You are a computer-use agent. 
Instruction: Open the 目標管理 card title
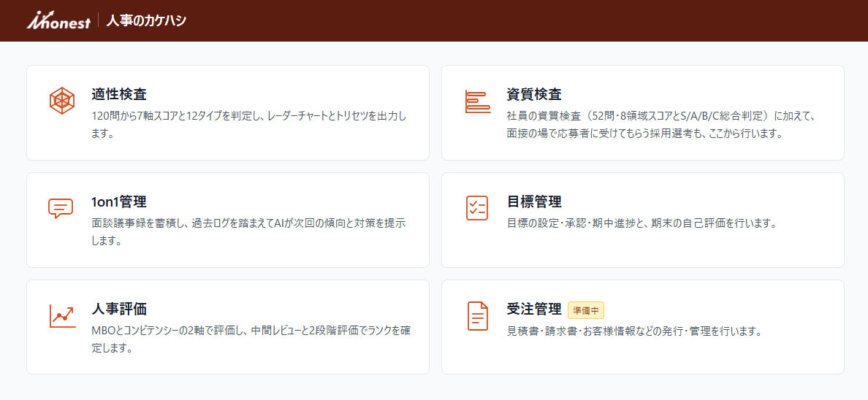[534, 201]
